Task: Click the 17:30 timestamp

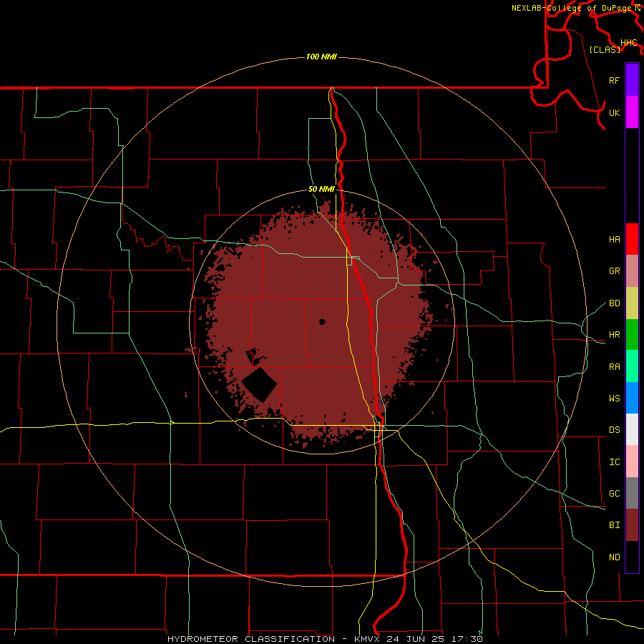Action: point(466,639)
